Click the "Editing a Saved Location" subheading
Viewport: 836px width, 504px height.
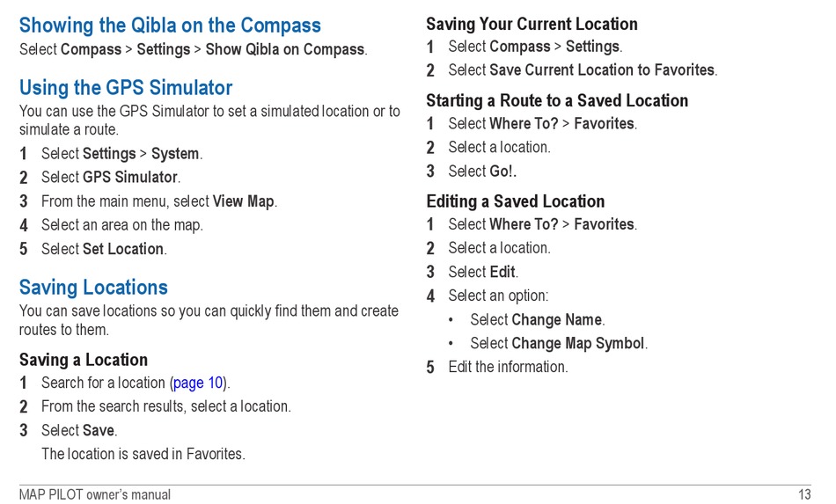click(515, 201)
